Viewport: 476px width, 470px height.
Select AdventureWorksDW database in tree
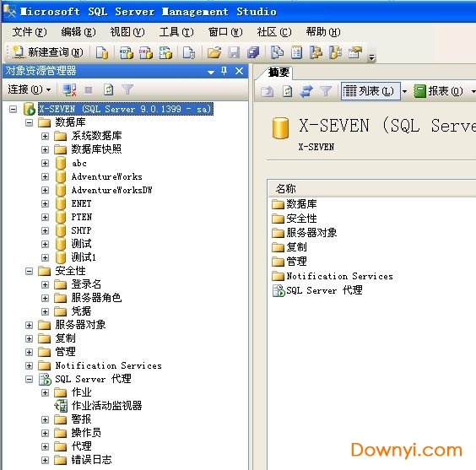pos(111,190)
